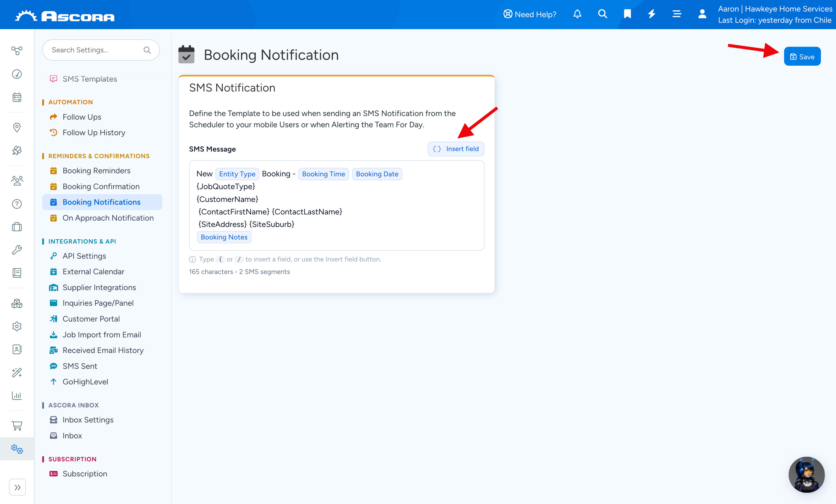Image resolution: width=836 pixels, height=504 pixels.
Task: Open Subscription settings
Action: (85, 474)
